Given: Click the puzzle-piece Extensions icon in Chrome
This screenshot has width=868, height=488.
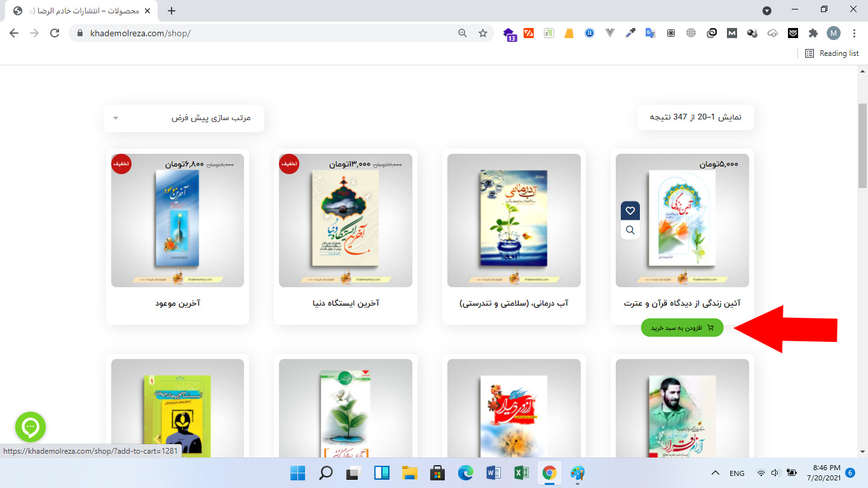Looking at the screenshot, I should (x=813, y=32).
